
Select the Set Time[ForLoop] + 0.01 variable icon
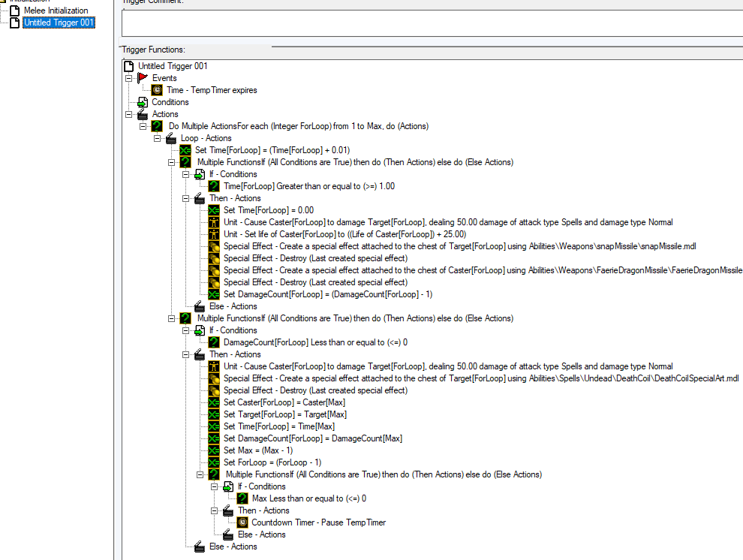point(186,150)
